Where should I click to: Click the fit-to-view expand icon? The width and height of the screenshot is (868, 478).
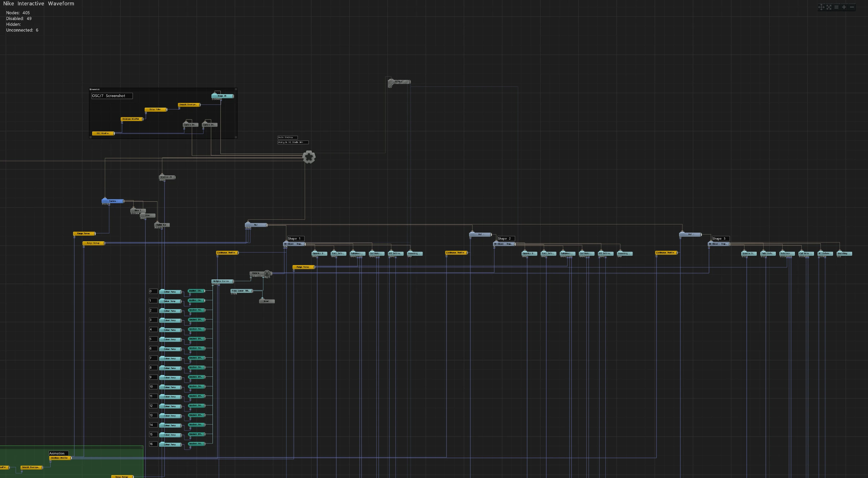click(x=829, y=7)
